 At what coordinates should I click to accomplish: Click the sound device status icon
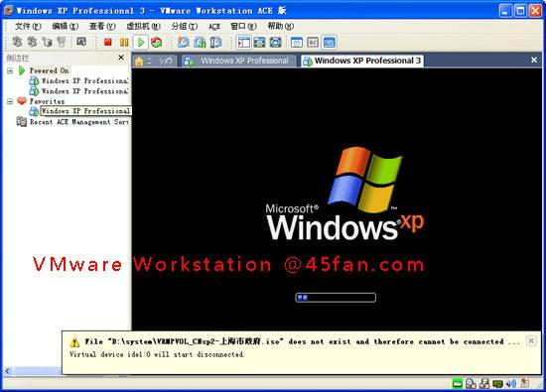511,384
